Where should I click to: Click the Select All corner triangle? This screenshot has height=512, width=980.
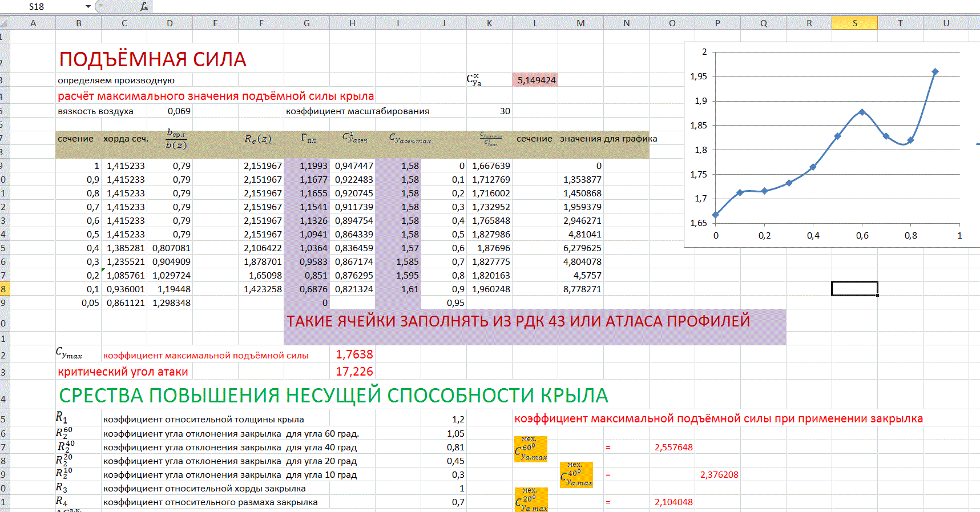point(4,23)
